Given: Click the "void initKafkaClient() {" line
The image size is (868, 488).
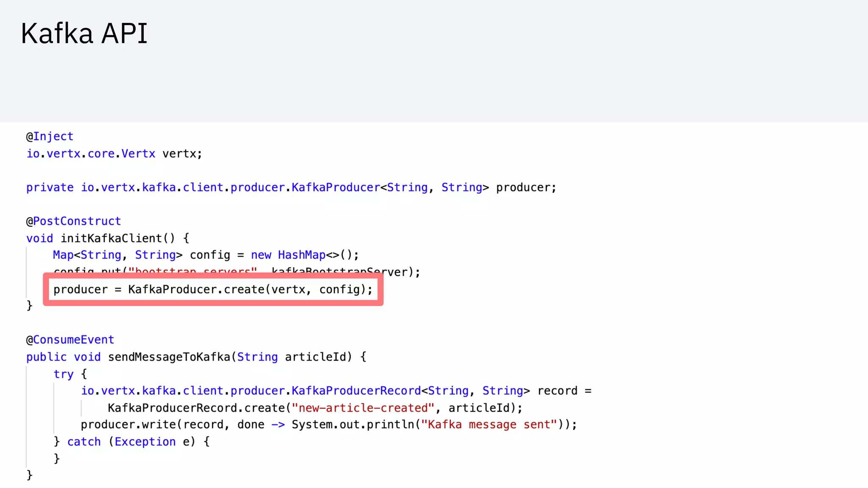Looking at the screenshot, I should click(x=108, y=238).
